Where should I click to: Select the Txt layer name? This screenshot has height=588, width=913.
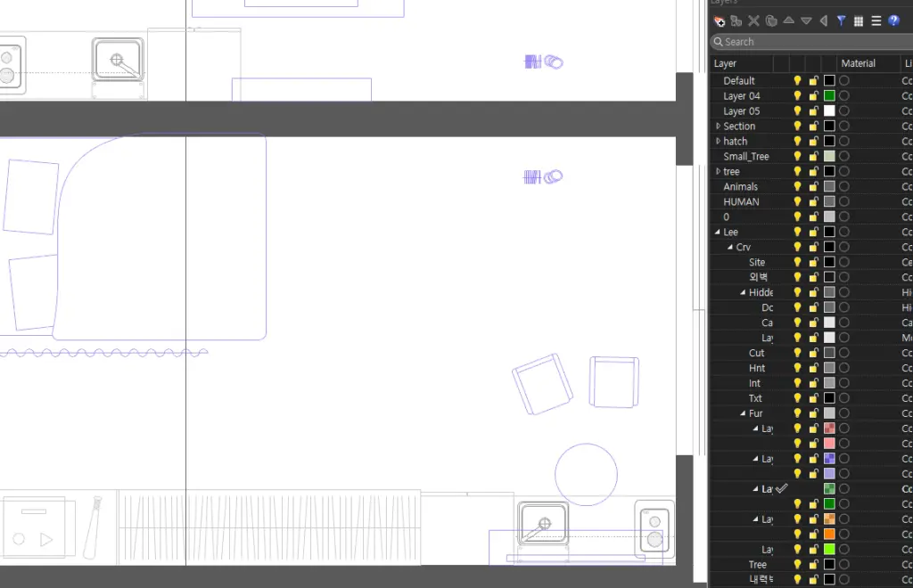[x=755, y=398]
